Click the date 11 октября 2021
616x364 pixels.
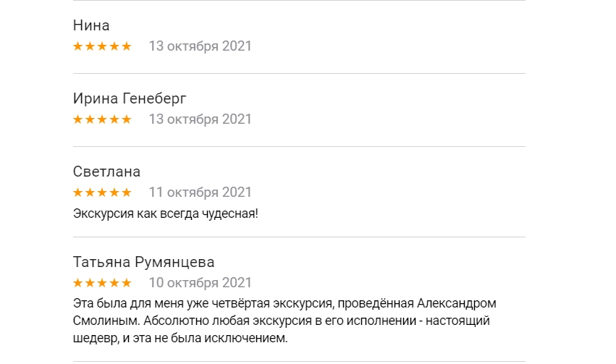pyautogui.click(x=201, y=192)
